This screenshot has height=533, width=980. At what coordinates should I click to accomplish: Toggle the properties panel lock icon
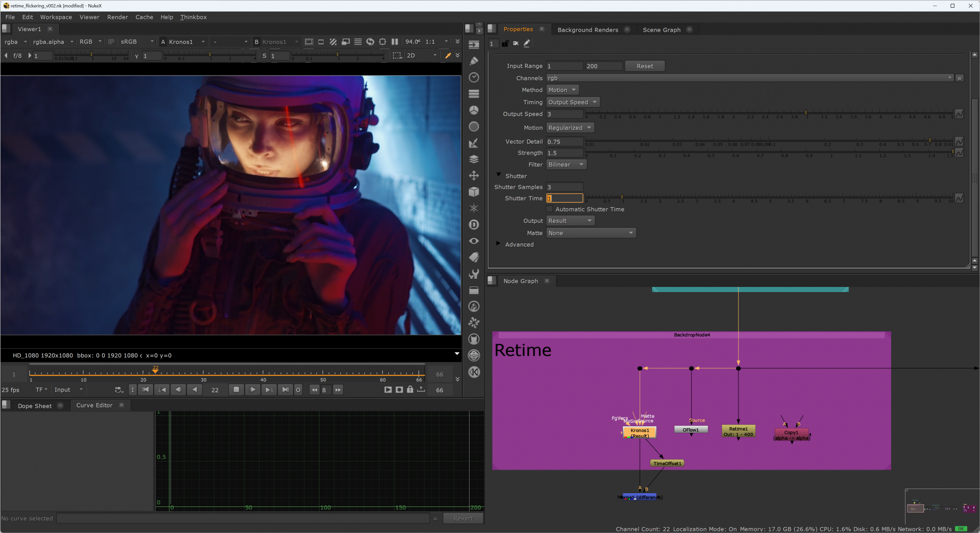click(505, 43)
